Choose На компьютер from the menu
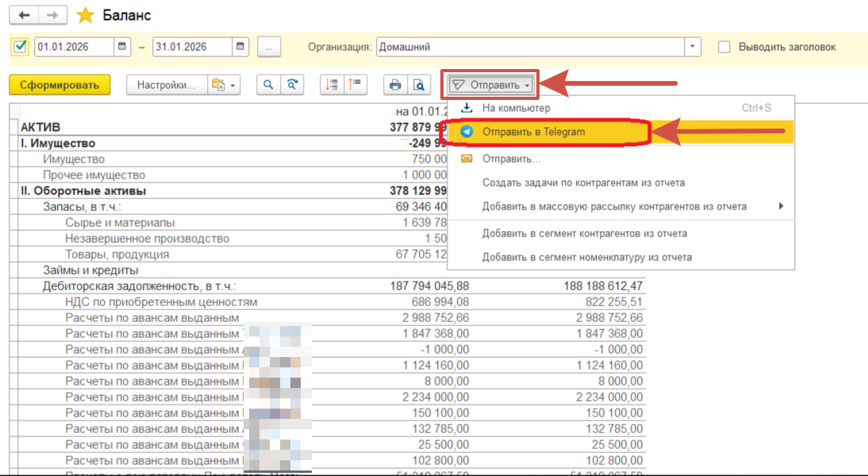This screenshot has height=476, width=868. point(516,108)
